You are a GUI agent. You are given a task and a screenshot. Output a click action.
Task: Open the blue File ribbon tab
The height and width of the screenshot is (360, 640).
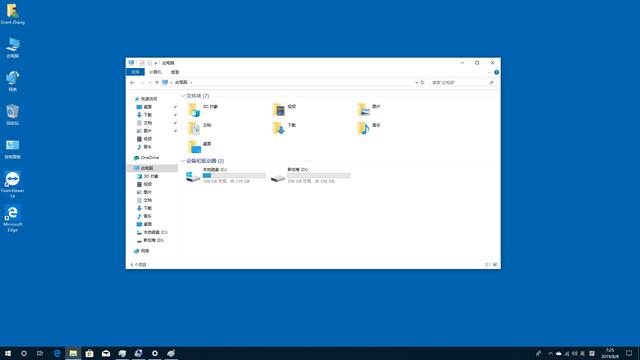point(135,72)
